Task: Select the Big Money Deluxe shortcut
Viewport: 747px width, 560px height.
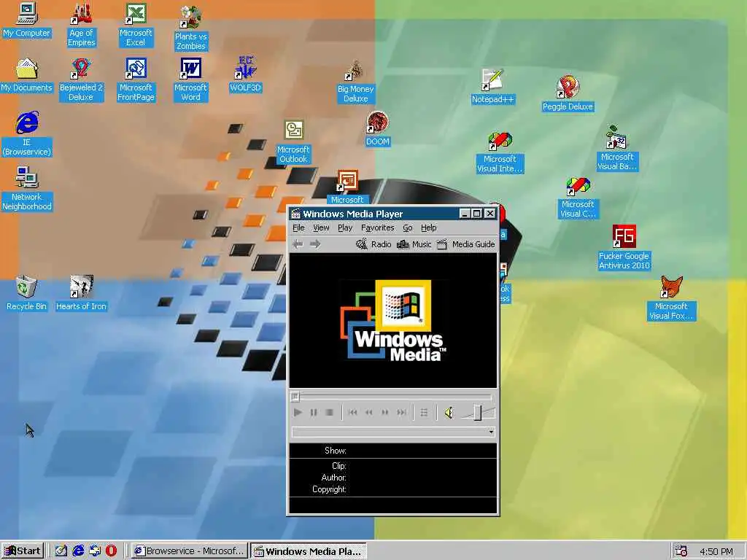Action: pos(355,82)
